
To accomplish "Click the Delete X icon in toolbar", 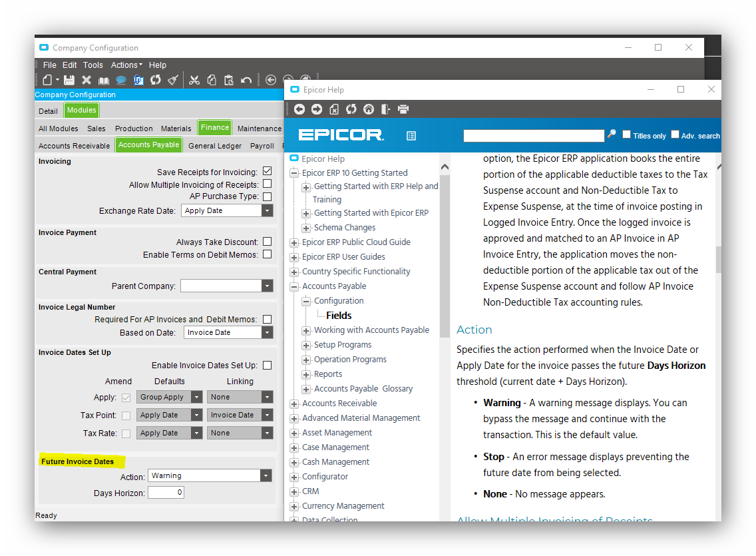I will tap(87, 80).
